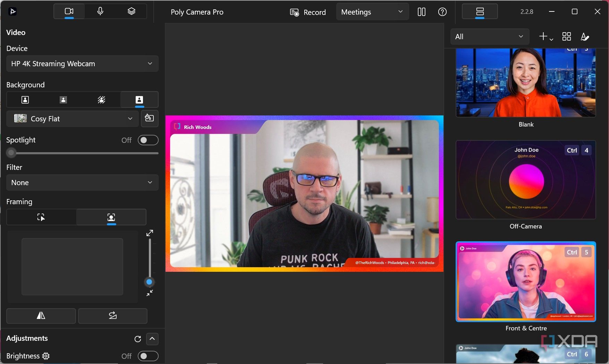Open the grid view of scenes
This screenshot has height=364, width=609.
pos(567,36)
